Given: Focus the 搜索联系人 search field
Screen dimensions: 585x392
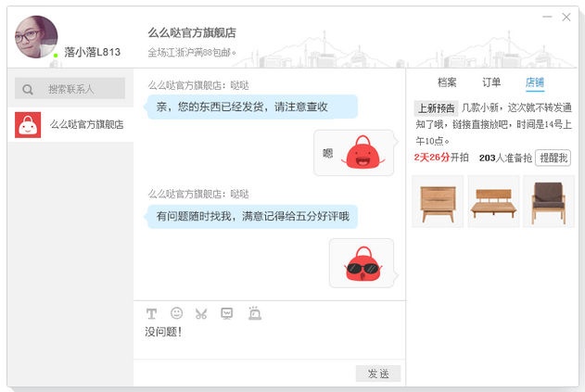Looking at the screenshot, I should pyautogui.click(x=70, y=88).
